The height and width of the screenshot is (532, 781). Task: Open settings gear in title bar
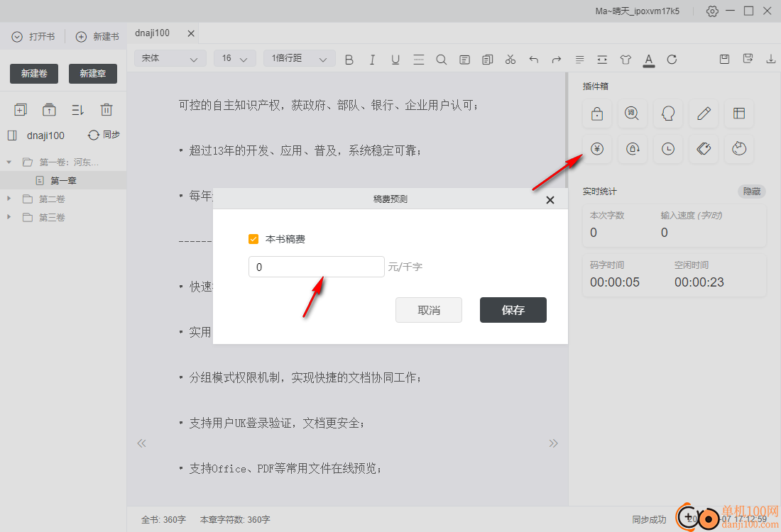(x=712, y=11)
